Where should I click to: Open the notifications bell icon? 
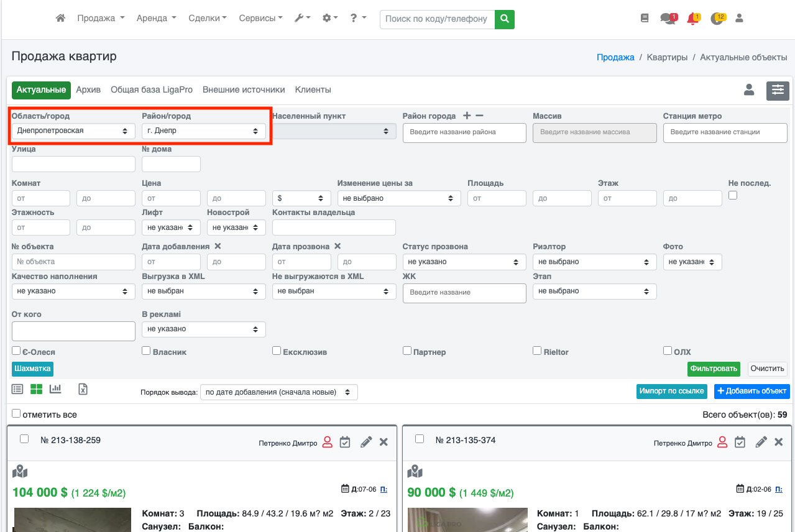692,19
